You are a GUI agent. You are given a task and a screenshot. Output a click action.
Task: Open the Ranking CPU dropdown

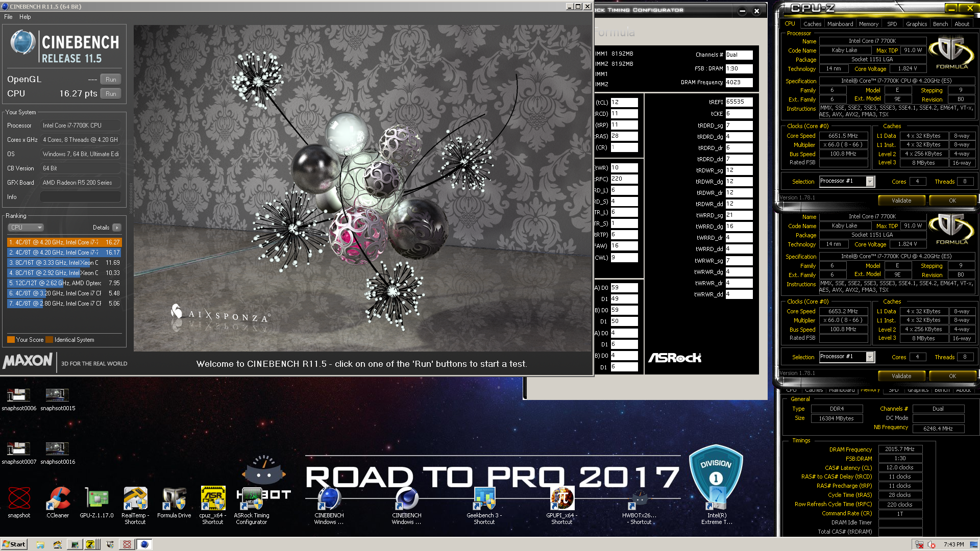(26, 228)
